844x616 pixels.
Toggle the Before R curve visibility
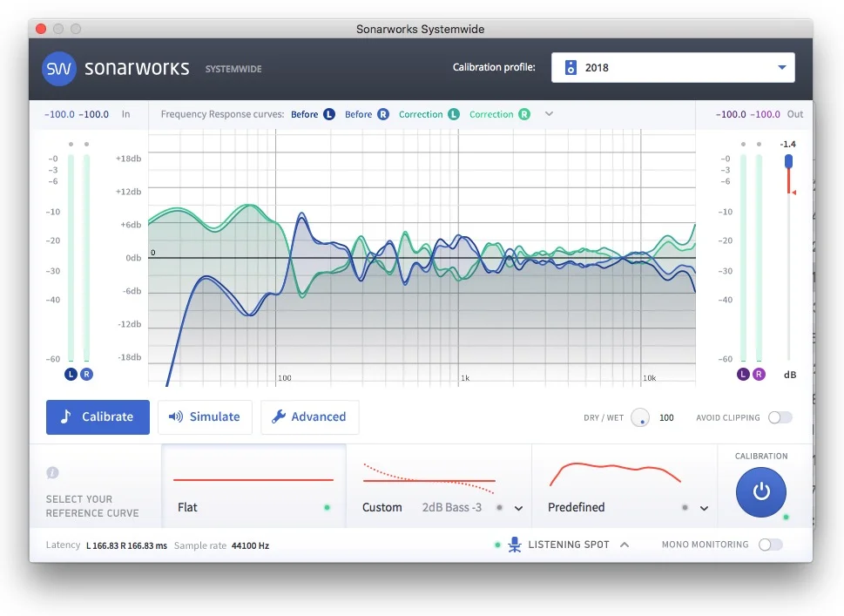tap(367, 114)
